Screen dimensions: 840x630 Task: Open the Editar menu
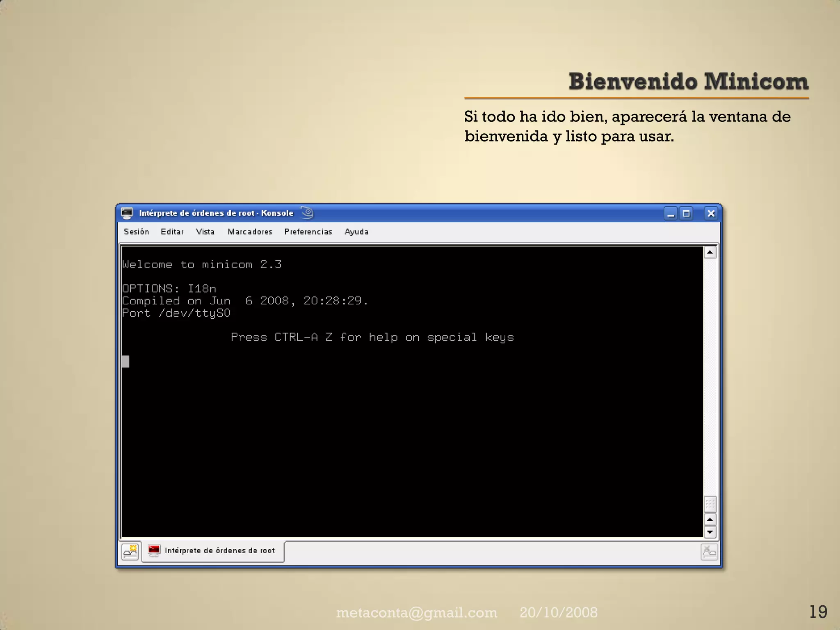[172, 232]
